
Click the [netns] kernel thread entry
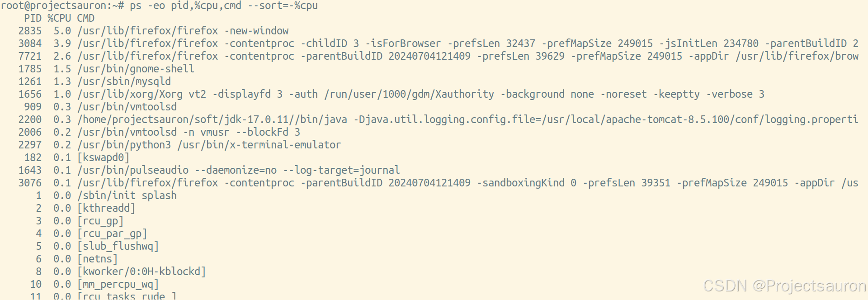pos(97,259)
